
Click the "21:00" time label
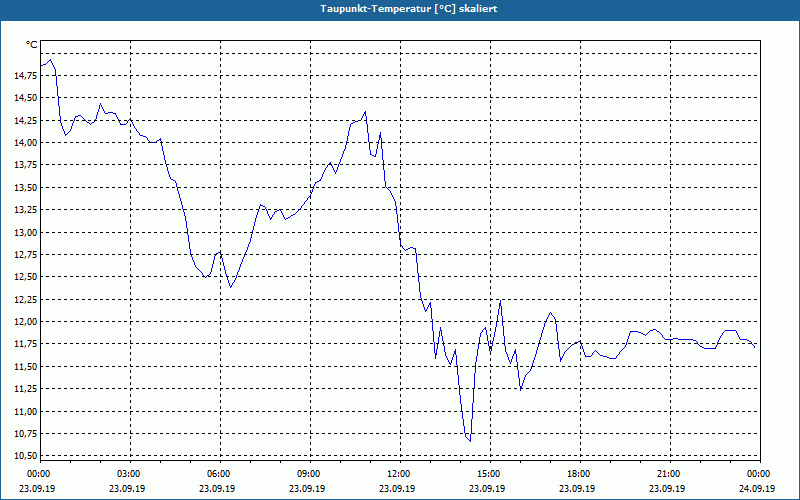(x=670, y=474)
